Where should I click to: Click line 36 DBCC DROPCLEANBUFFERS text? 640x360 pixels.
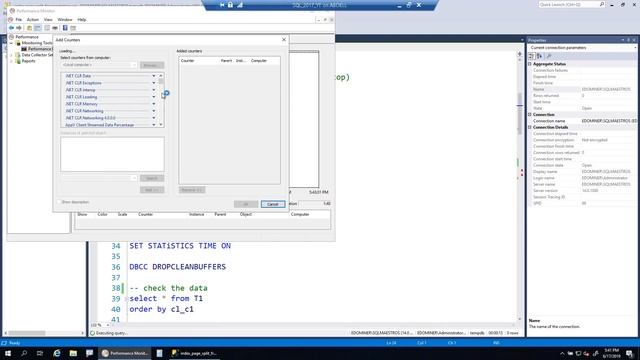tap(178, 267)
